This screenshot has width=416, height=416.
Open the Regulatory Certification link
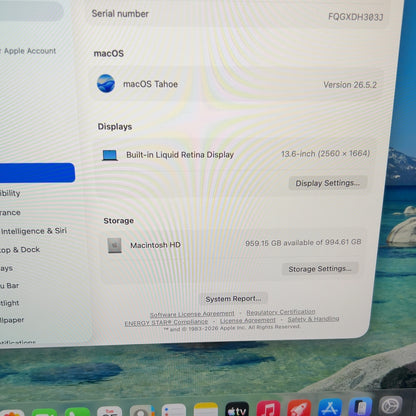click(281, 312)
